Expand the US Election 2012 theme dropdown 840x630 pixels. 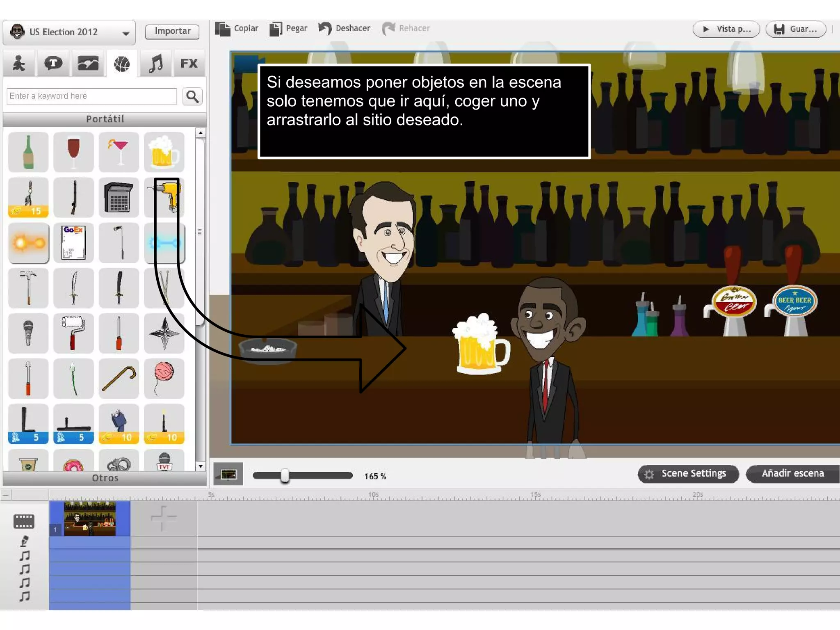(x=126, y=33)
